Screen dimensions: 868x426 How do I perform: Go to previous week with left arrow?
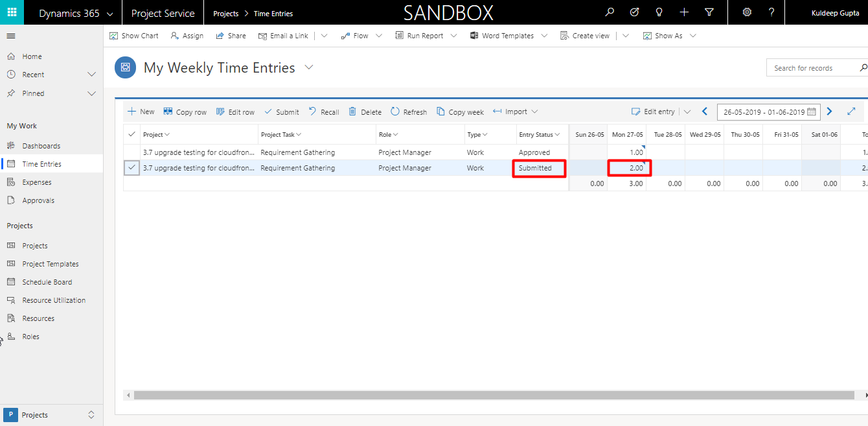tap(705, 112)
